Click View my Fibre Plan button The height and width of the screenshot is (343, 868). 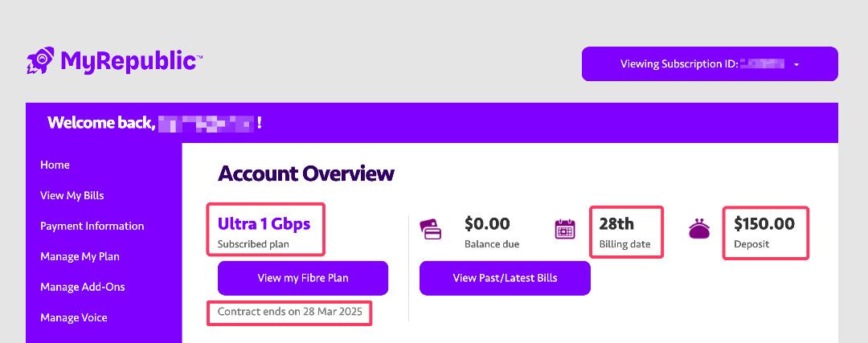[x=303, y=278]
